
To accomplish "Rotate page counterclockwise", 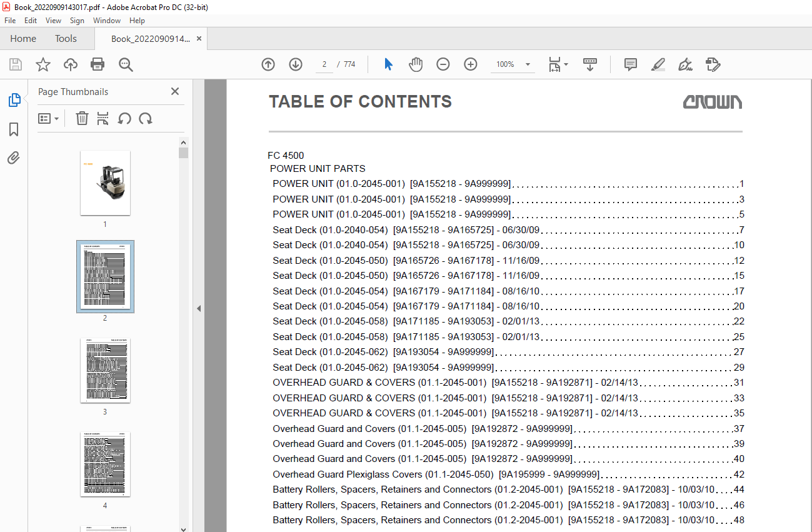I will [124, 118].
